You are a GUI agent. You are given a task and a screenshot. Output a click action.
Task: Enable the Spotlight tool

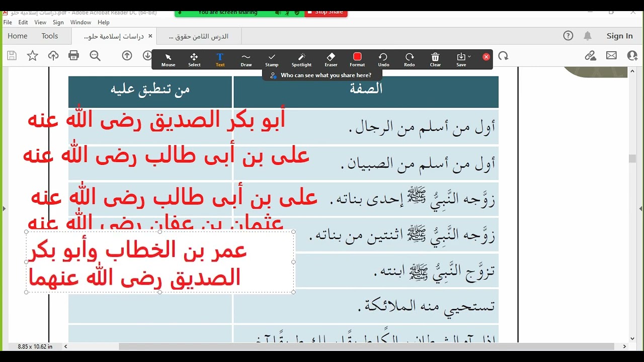point(301,60)
